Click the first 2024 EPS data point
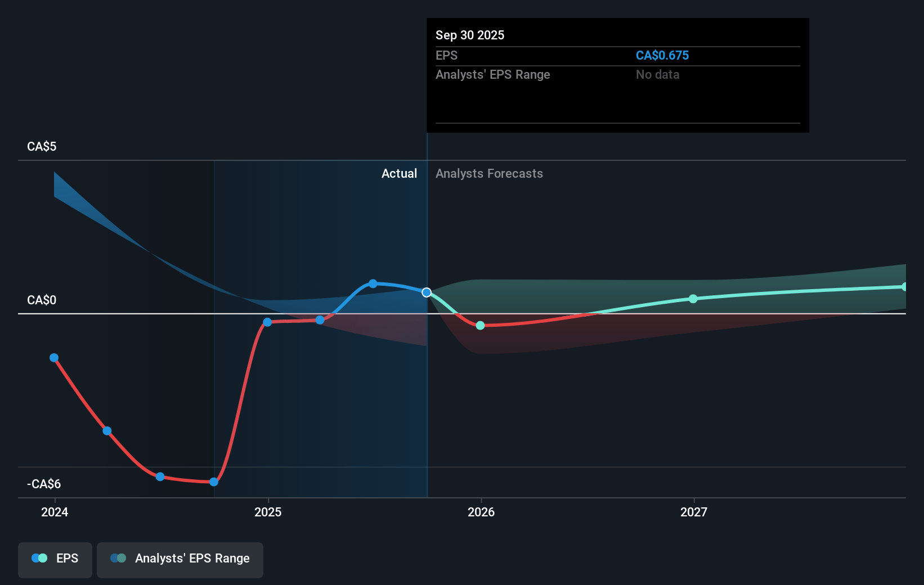This screenshot has width=924, height=585. pyautogui.click(x=54, y=358)
